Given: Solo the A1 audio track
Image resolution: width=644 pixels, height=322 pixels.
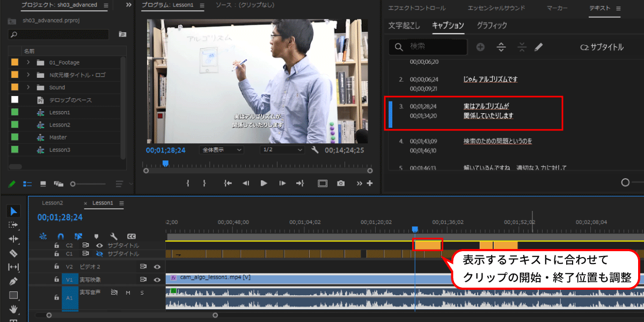Looking at the screenshot, I should tap(142, 292).
